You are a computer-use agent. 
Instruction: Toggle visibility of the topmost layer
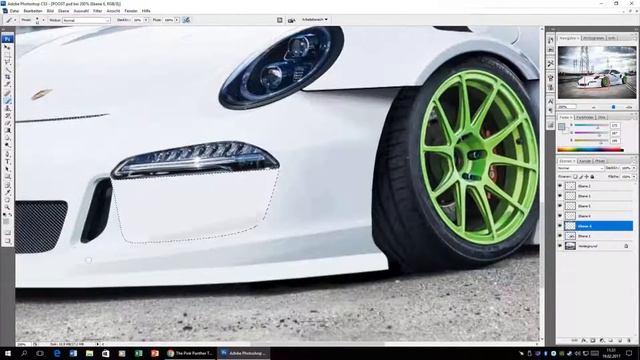pos(560,186)
